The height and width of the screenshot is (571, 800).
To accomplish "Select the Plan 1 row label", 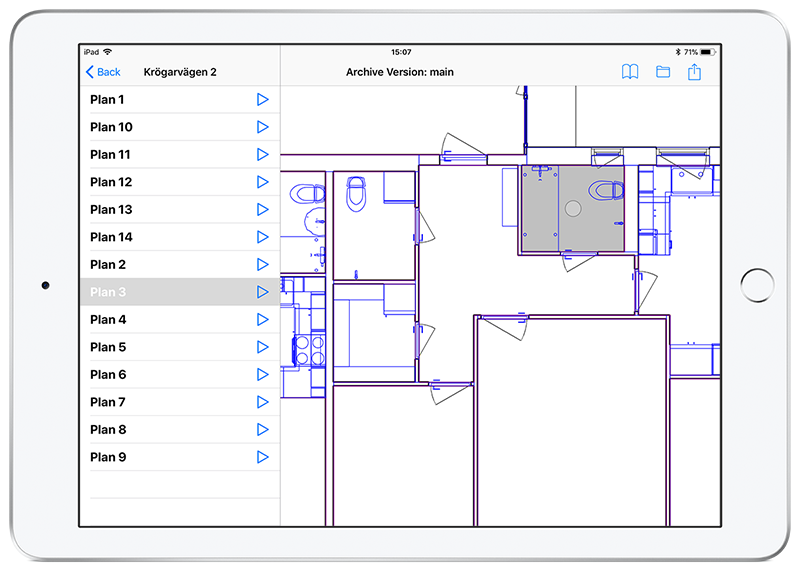I will (x=107, y=100).
